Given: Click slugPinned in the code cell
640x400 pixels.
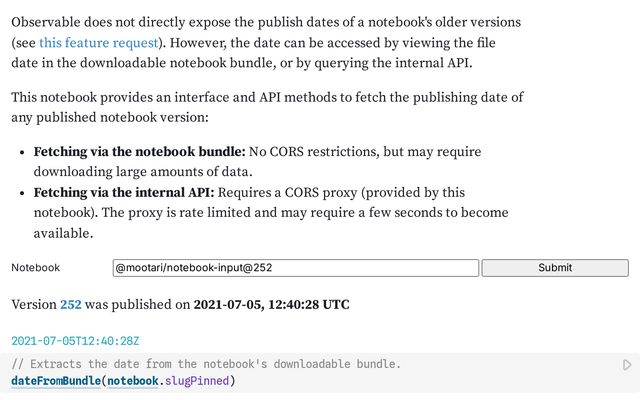Looking at the screenshot, I should 198,381.
